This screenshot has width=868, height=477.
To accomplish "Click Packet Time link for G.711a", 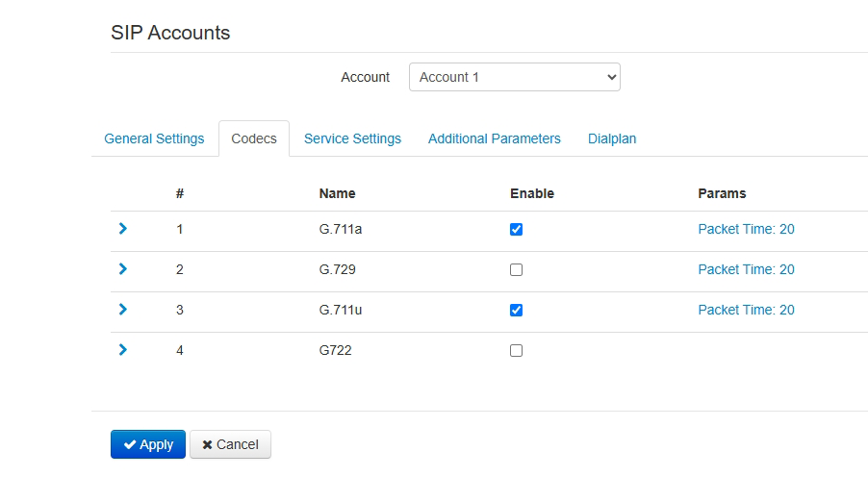I will [746, 229].
